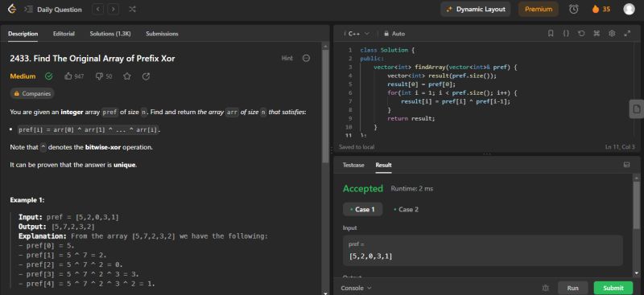The width and height of the screenshot is (644, 295).
Task: Open the Submissions tab
Action: coord(162,34)
